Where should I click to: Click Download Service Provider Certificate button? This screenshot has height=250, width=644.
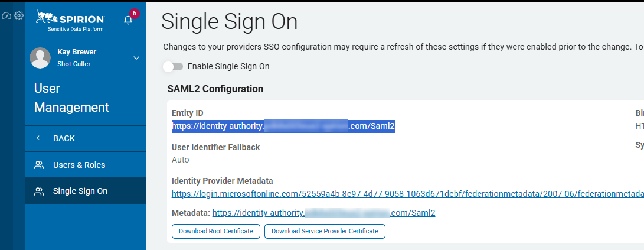click(325, 231)
